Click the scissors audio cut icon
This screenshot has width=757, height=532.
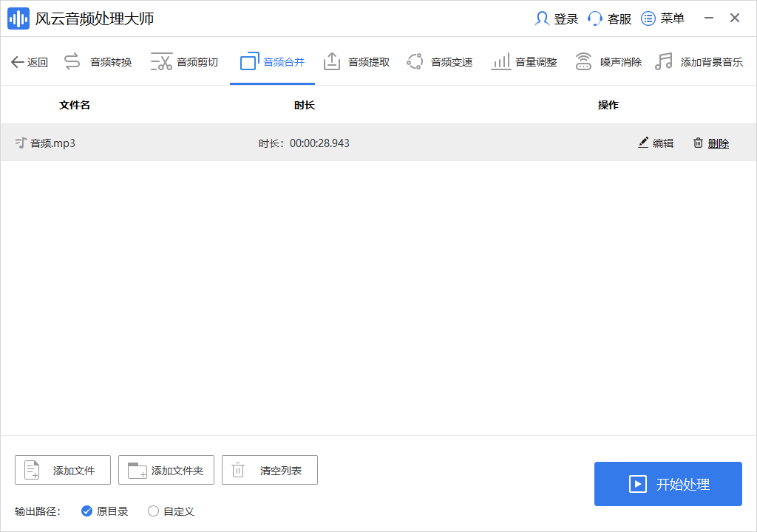click(161, 61)
